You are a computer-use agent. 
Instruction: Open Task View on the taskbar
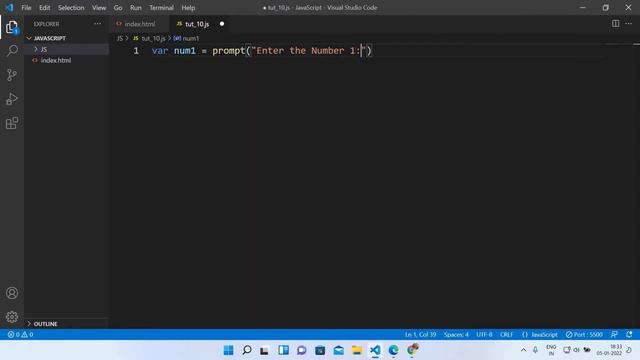click(x=264, y=350)
